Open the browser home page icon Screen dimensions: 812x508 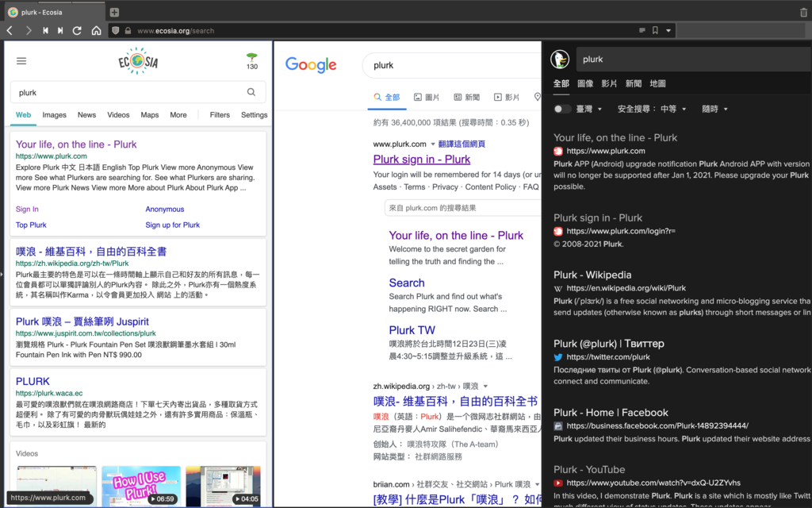tap(96, 31)
